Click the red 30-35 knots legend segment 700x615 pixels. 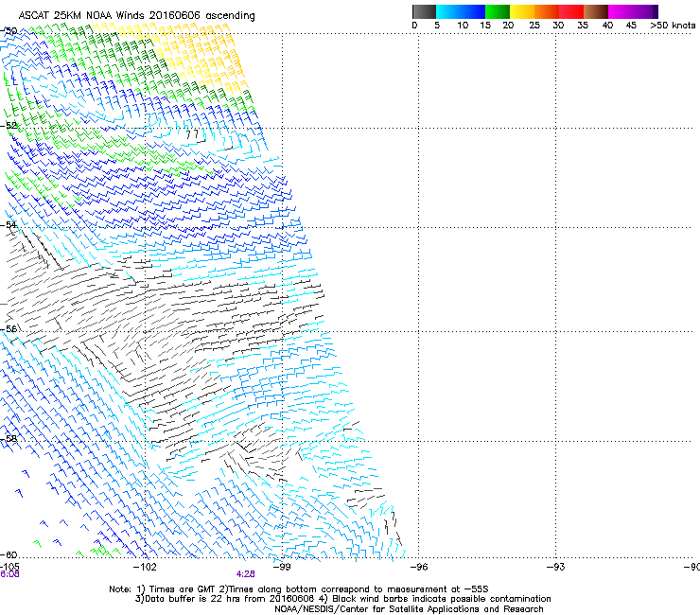click(x=571, y=11)
